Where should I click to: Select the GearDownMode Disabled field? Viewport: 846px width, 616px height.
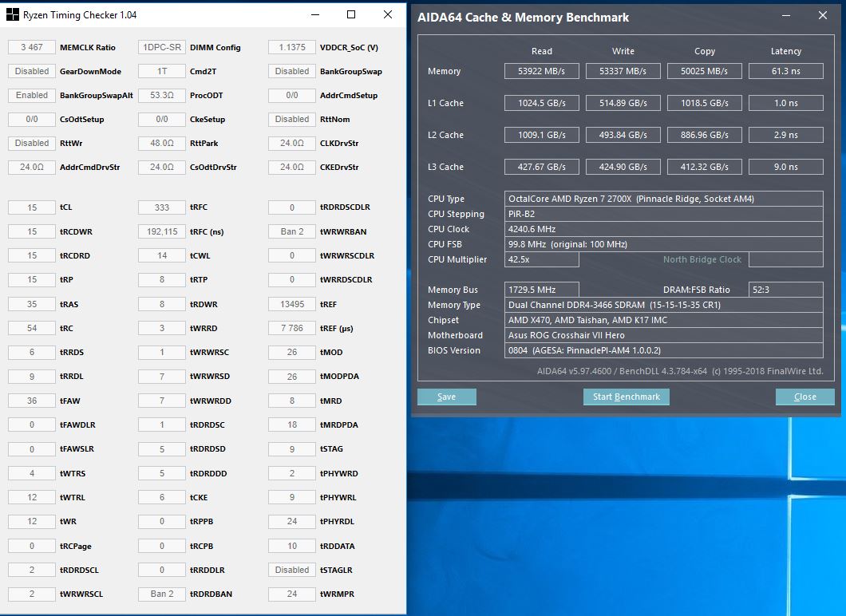click(x=32, y=71)
